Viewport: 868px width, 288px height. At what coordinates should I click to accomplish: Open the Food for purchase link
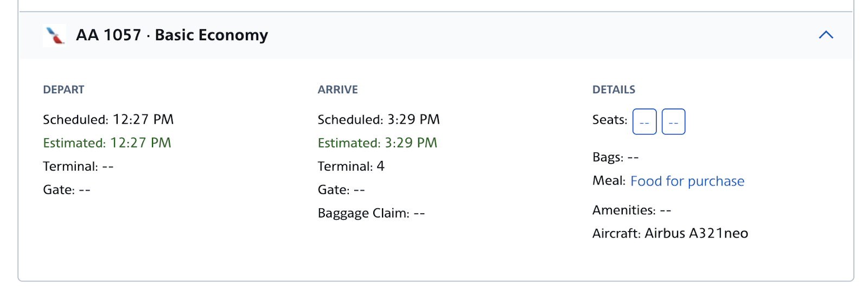[687, 181]
